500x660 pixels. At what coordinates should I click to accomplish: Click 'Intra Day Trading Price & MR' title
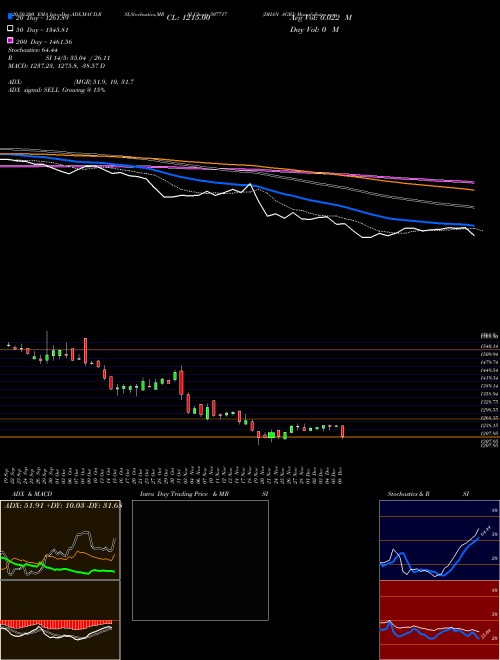point(184,494)
